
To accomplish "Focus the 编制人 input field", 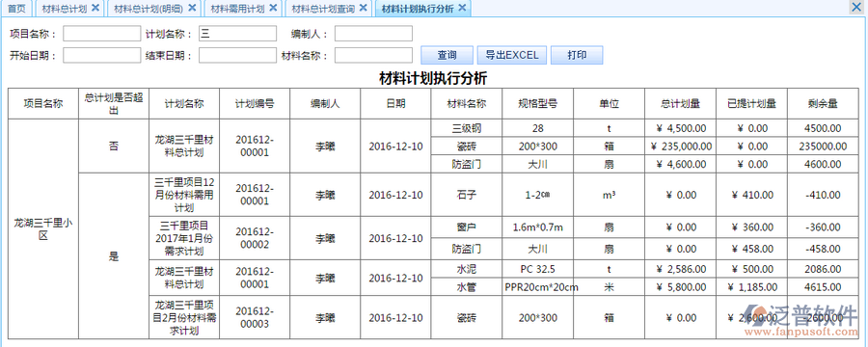I will [373, 34].
